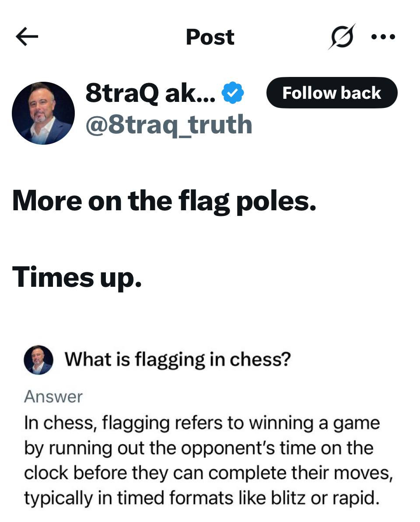Tap the gray "Answer" label
Screen dimensions: 420x522
click(53, 397)
